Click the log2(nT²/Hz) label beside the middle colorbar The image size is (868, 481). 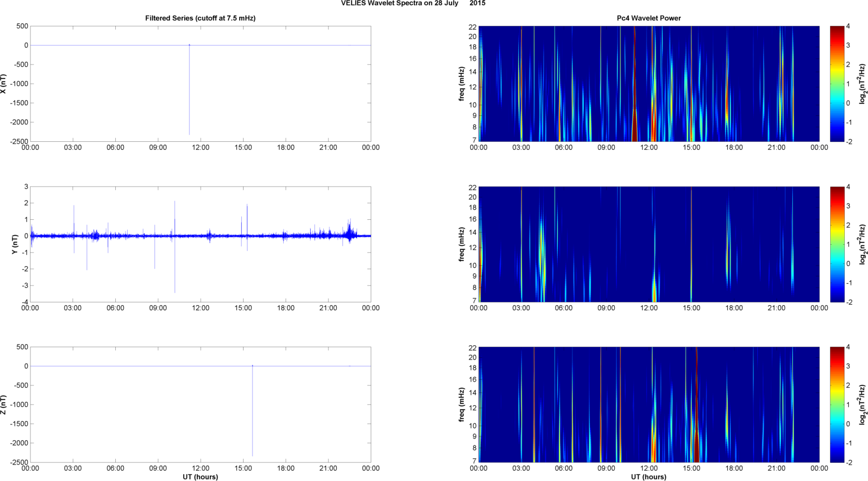click(x=862, y=244)
